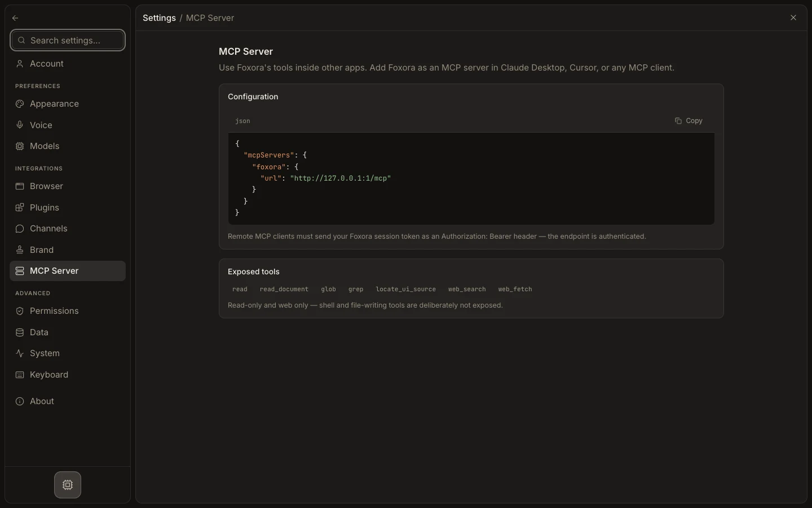This screenshot has width=812, height=508.
Task: Navigate to Plugins
Action: (68, 208)
